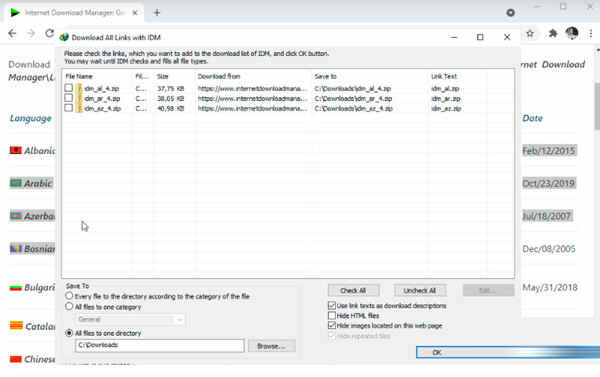
Task: Click the Oct/23/2019 date on webpage
Action: point(549,183)
